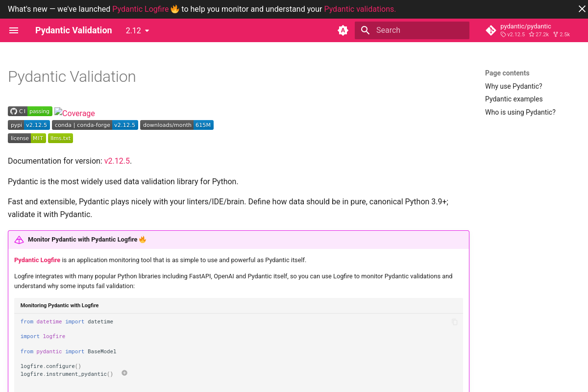The height and width of the screenshot is (392, 588).
Task: Select Why use Pydantic? in page contents
Action: [x=514, y=86]
